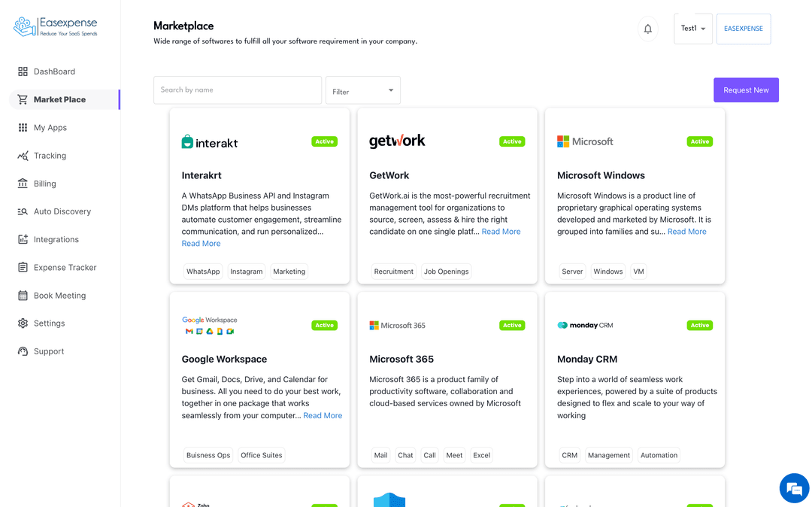Screen dimensions: 812x507
Task: Click the CRM tag
Action: (570, 455)
